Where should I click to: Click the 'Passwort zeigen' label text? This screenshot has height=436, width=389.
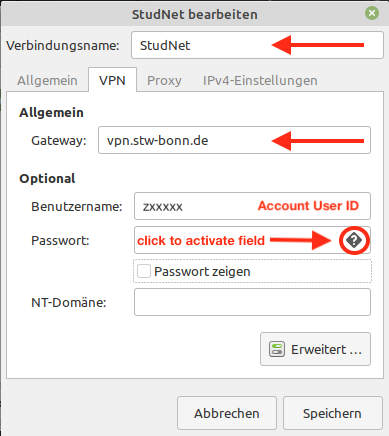202,272
